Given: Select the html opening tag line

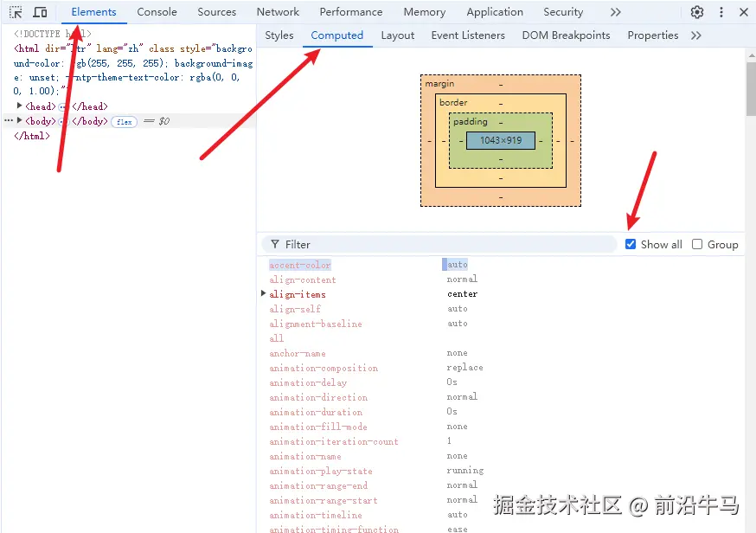Looking at the screenshot, I should [133, 70].
